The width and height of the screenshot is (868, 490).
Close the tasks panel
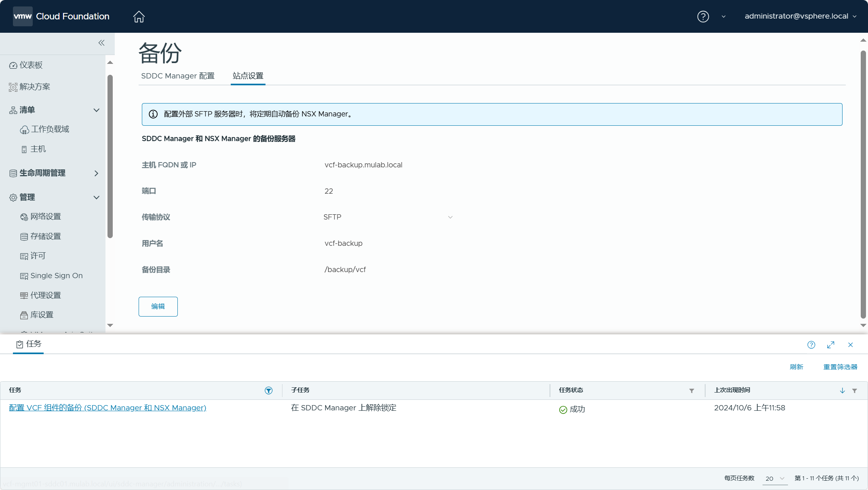(x=851, y=345)
